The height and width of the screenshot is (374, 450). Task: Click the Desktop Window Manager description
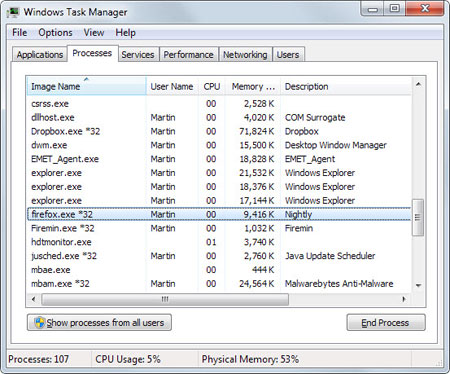pos(336,145)
